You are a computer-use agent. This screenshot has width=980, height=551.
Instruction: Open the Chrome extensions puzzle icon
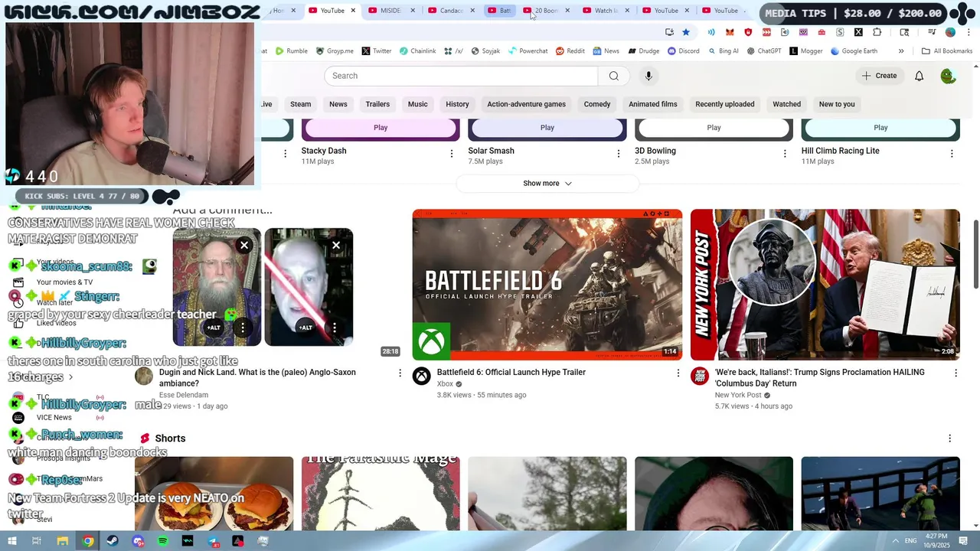click(x=877, y=32)
